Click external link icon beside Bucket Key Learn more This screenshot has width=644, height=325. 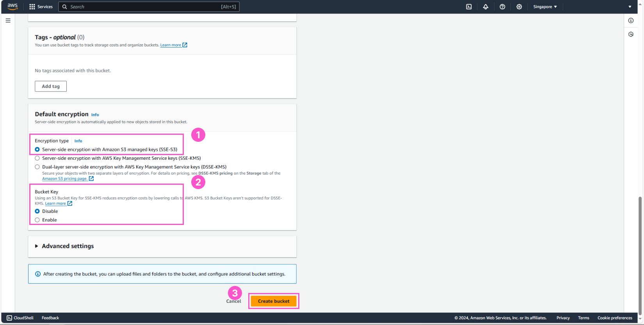(70, 204)
